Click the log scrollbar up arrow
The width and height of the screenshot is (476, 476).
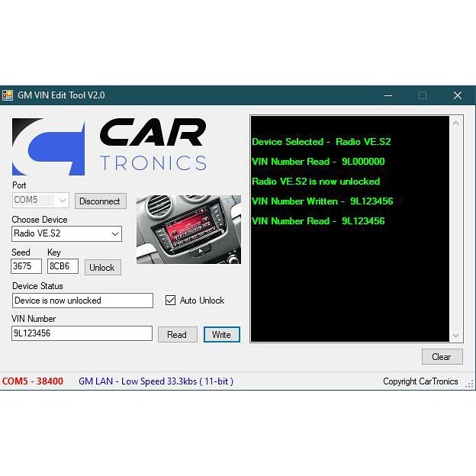[455, 124]
